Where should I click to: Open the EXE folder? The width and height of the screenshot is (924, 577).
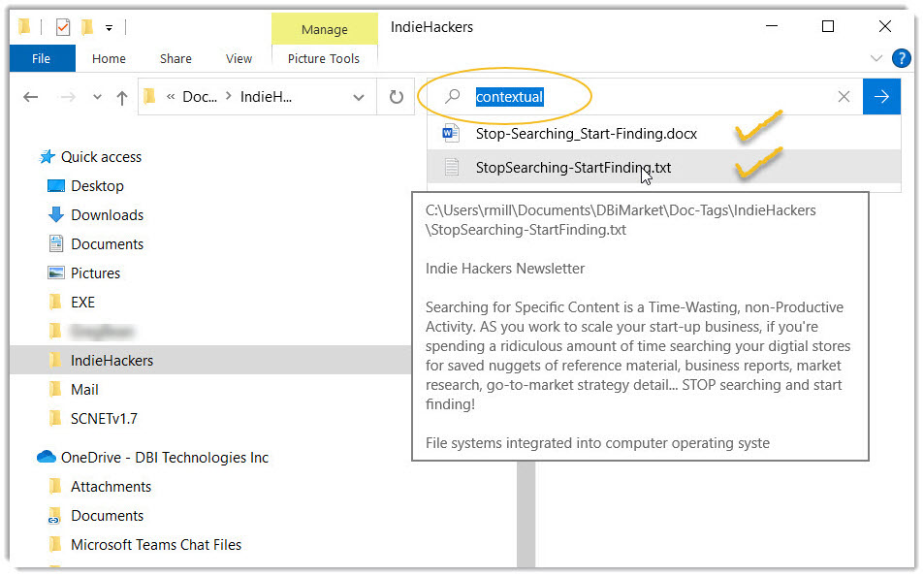pyautogui.click(x=82, y=302)
